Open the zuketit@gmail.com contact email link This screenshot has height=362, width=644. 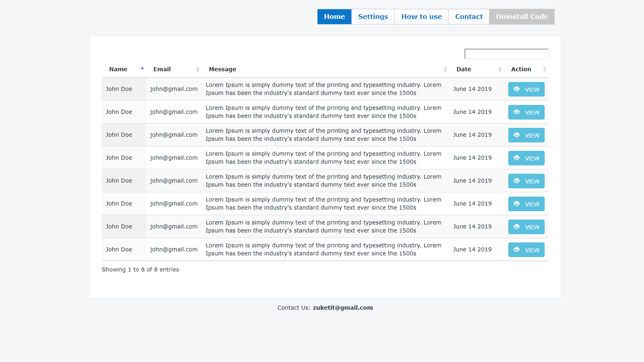343,308
